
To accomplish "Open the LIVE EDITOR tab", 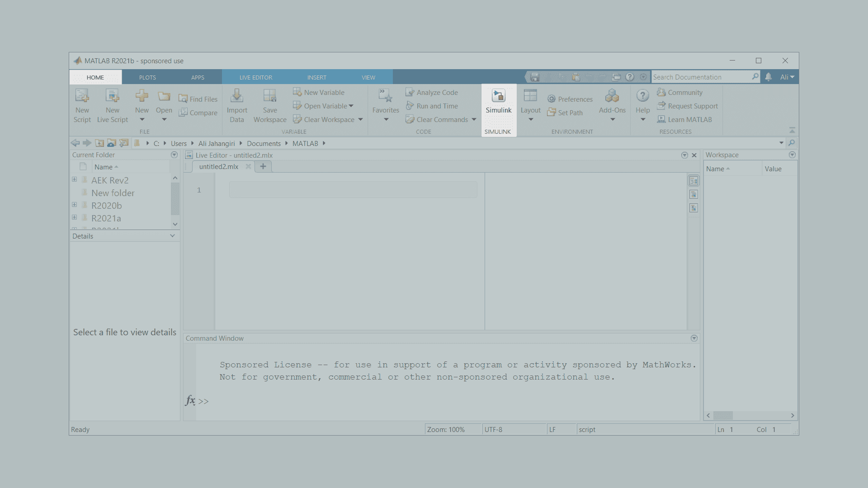I will click(x=255, y=77).
